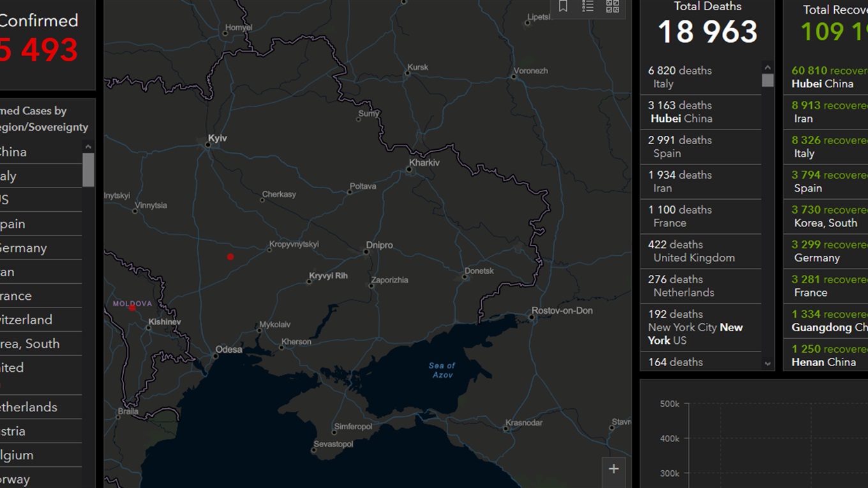Select the 1 334 recovered Guangdong row
Viewport: 868px width, 488px height.
(826, 321)
